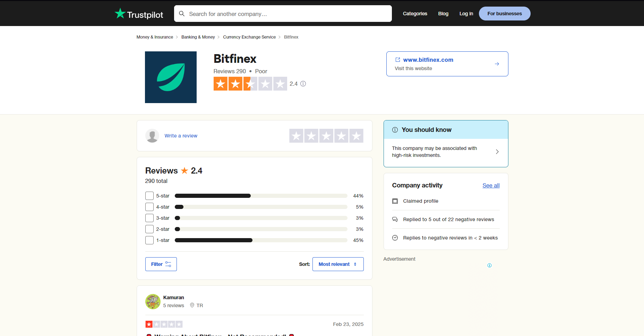Click the advertisement info icon

(489, 265)
